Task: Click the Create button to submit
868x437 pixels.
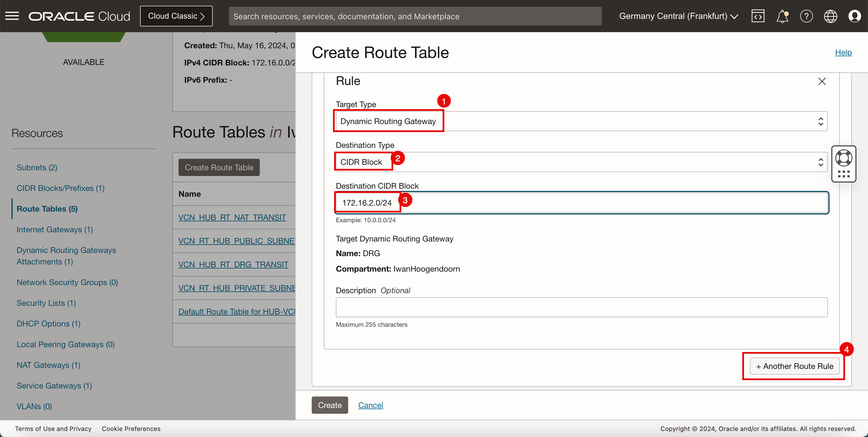Action: 330,405
